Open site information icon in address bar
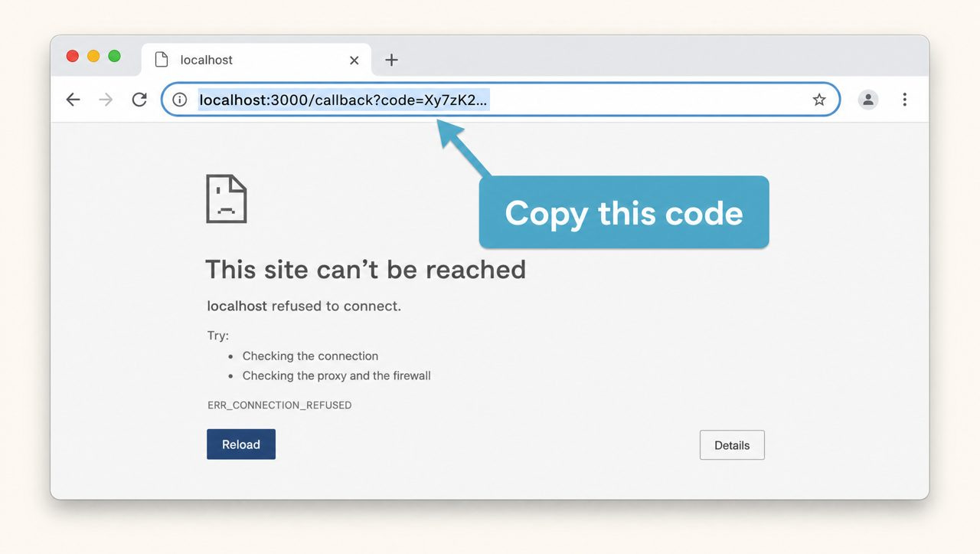The height and width of the screenshot is (554, 980). 180,100
